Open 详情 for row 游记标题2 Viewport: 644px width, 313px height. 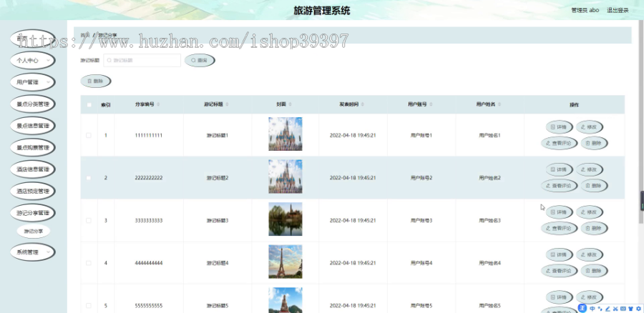coord(559,169)
